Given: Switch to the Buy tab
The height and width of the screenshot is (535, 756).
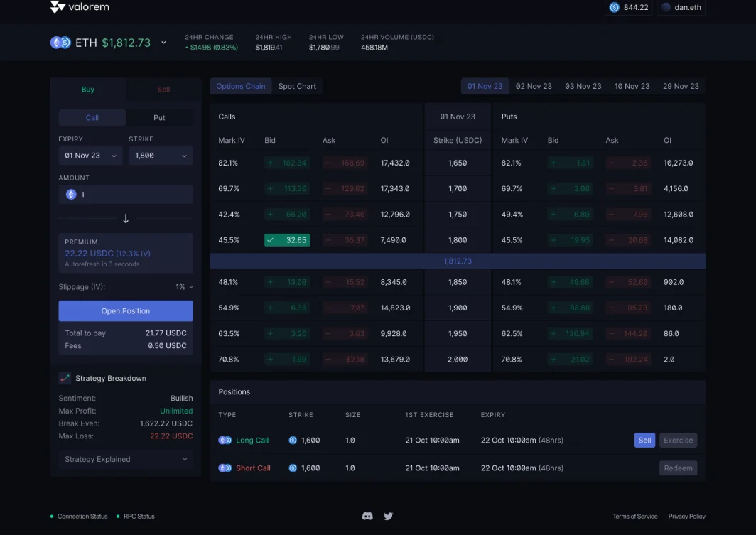Looking at the screenshot, I should coord(88,90).
